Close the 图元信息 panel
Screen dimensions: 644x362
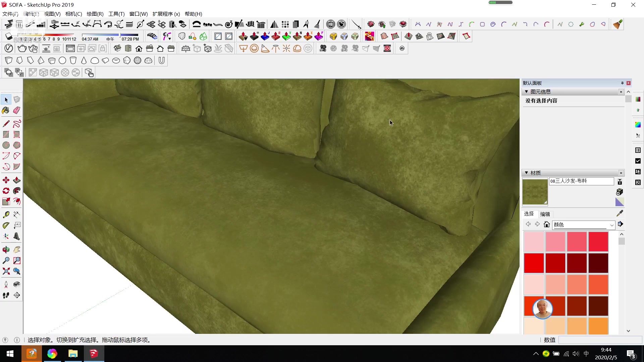pyautogui.click(x=621, y=92)
